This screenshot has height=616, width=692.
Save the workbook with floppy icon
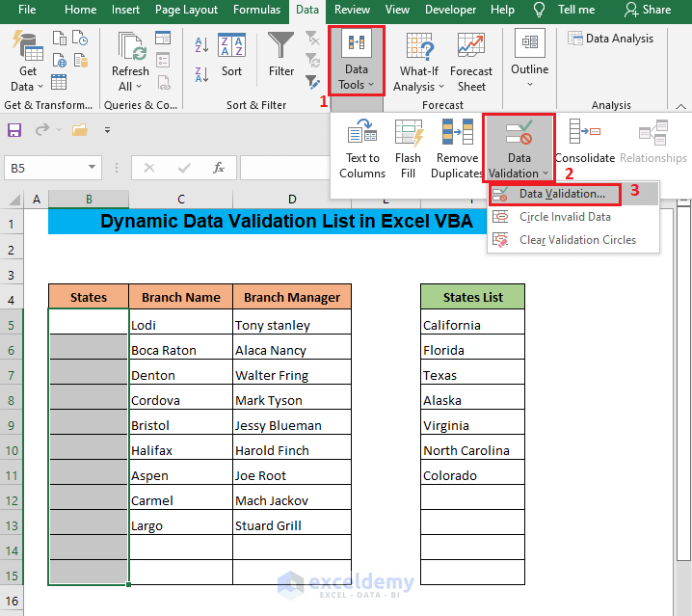click(x=14, y=130)
